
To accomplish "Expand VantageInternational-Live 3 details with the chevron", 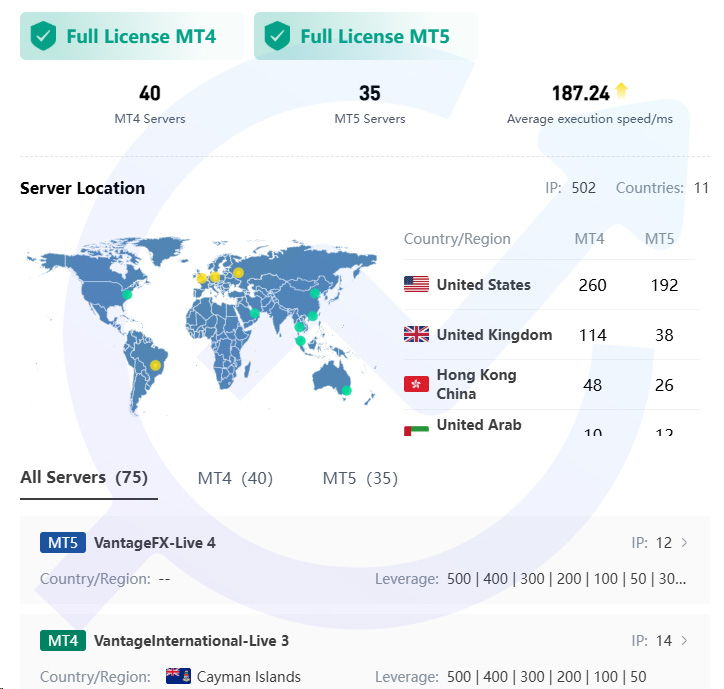I will tap(684, 641).
